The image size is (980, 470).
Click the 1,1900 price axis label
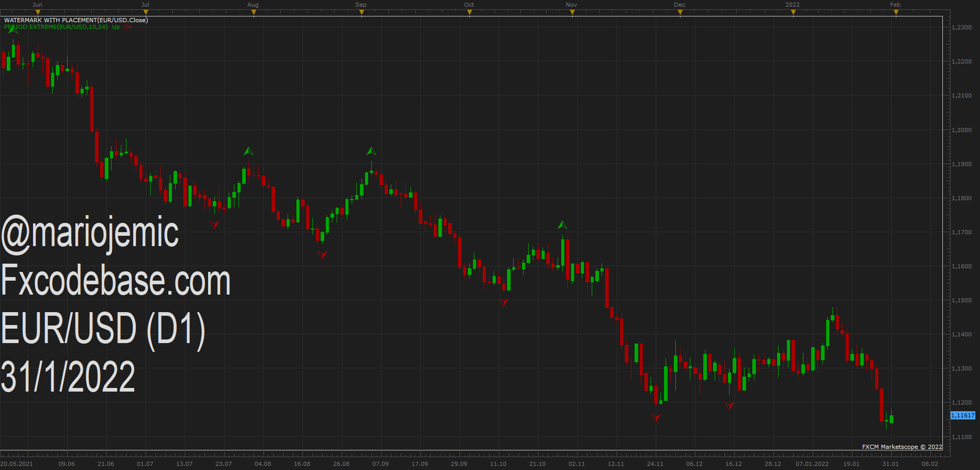pyautogui.click(x=961, y=164)
